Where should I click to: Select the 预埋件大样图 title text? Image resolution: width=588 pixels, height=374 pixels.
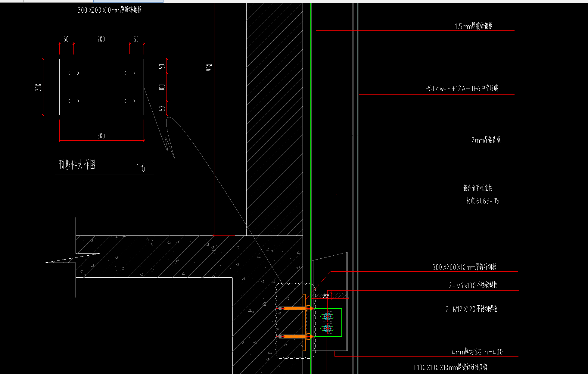[77, 165]
